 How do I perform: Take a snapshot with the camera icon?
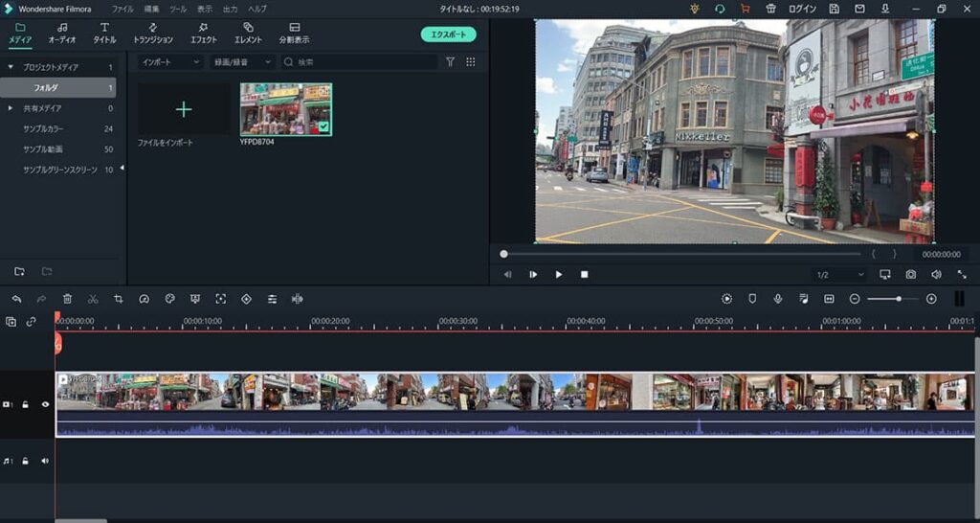pyautogui.click(x=911, y=275)
